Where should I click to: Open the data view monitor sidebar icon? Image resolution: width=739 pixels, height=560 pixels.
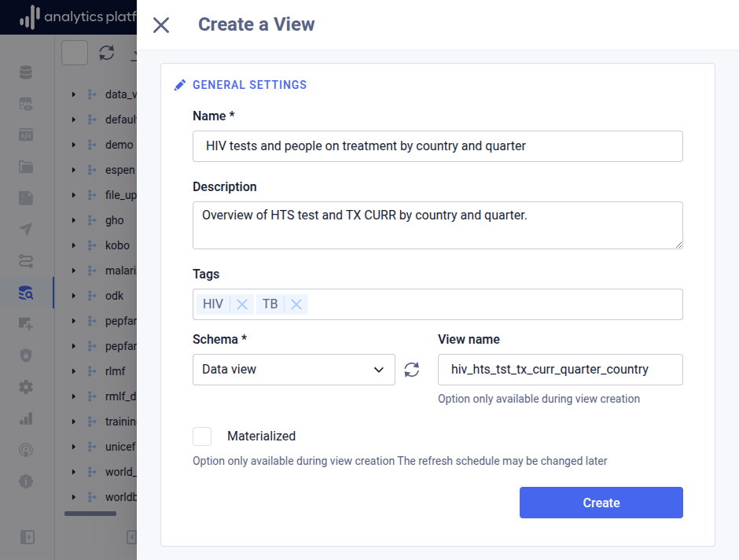tap(26, 104)
